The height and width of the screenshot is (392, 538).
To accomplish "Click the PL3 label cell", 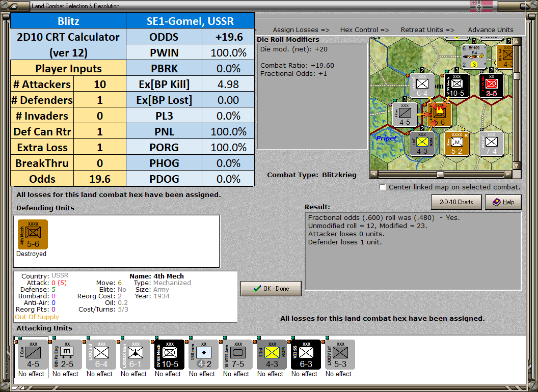I will pos(164,116).
